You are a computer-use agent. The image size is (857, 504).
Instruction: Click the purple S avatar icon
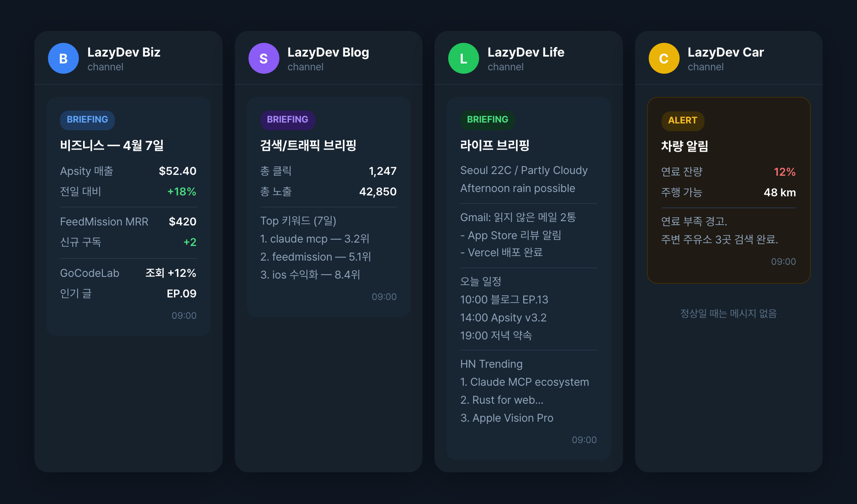(264, 58)
